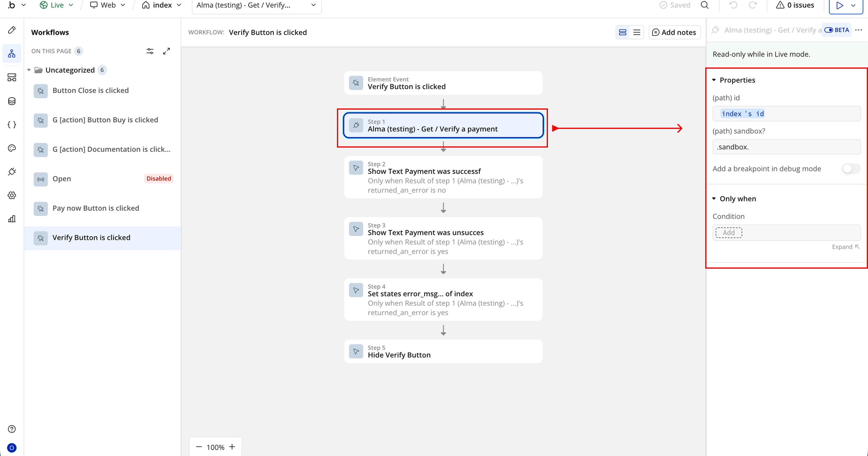The height and width of the screenshot is (456, 868).
Task: Select Pay now Button is clicked workflow
Action: [x=96, y=208]
